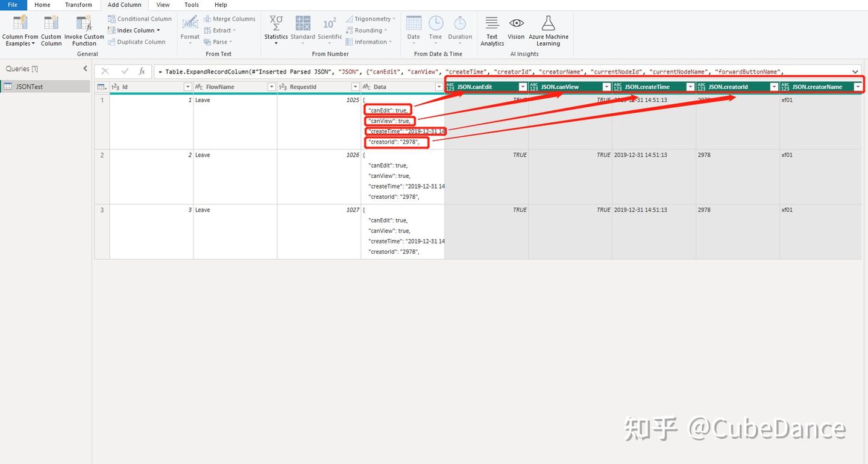Collapse the Queries pane
This screenshot has width=868, height=464.
tap(85, 69)
